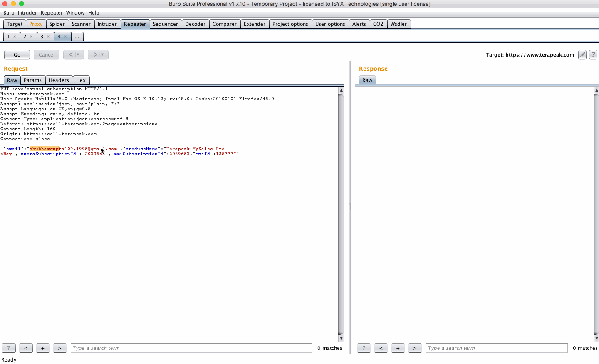Switch to the Decoder tab
599x364 pixels.
click(x=196, y=24)
